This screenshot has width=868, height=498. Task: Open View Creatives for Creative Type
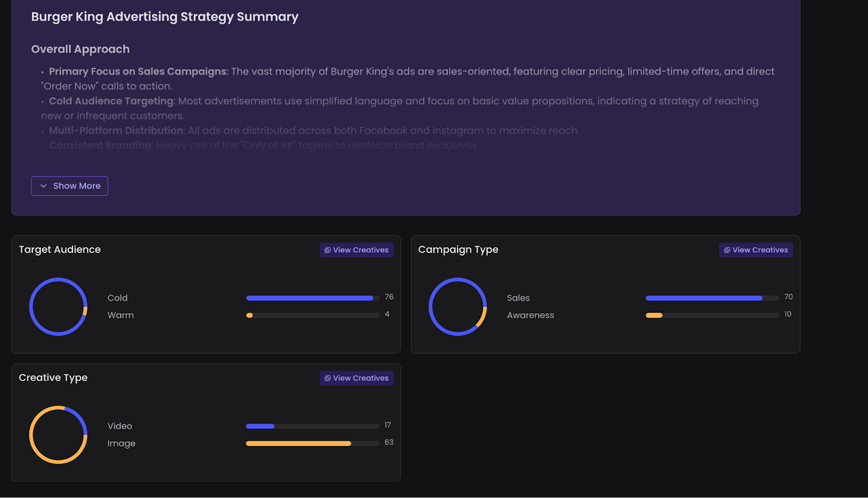click(x=356, y=378)
